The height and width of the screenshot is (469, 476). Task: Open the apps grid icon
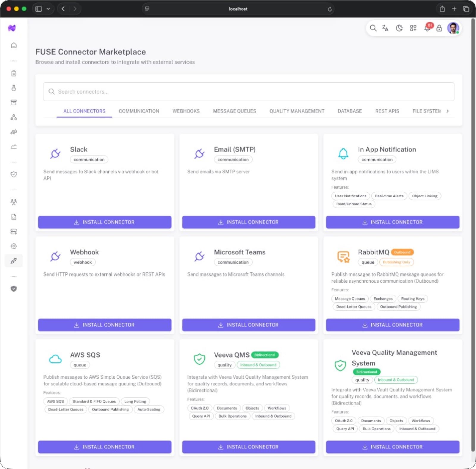pos(413,28)
